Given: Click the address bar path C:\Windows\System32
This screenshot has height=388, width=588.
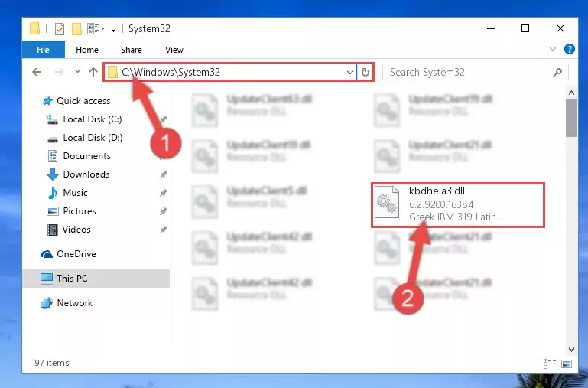Looking at the screenshot, I should pos(171,72).
